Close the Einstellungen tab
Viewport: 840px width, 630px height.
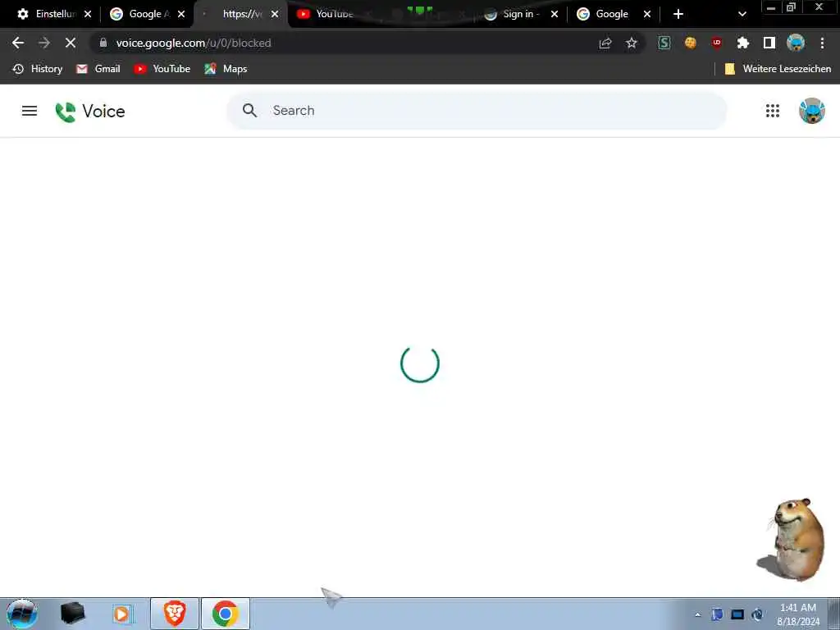click(x=88, y=14)
